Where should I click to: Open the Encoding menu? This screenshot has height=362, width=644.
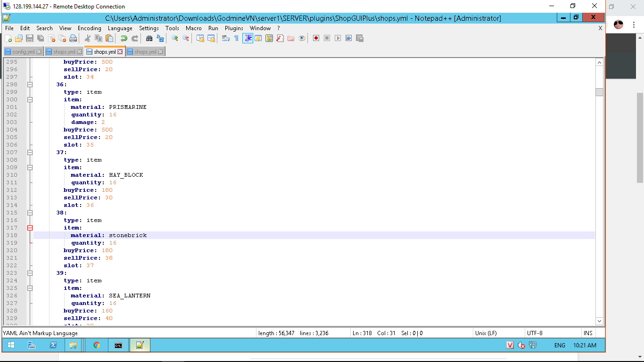[89, 28]
